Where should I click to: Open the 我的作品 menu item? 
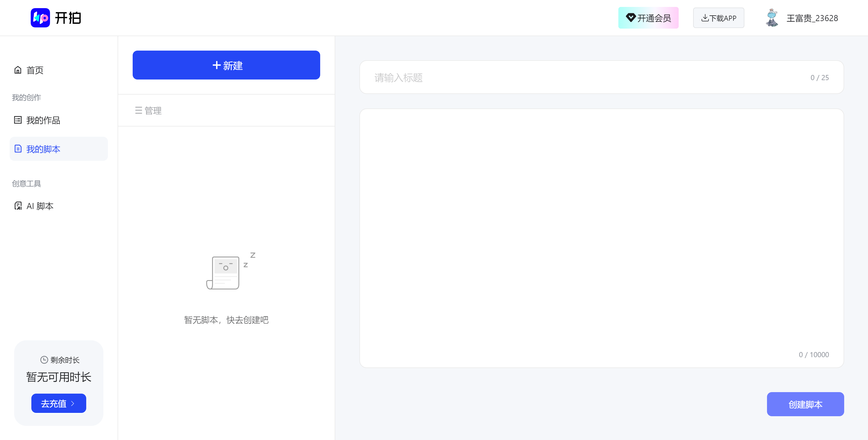coord(43,120)
